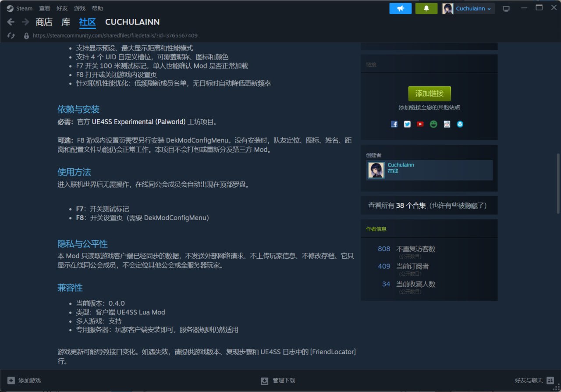Click the 作者信息 panel header

376,229
